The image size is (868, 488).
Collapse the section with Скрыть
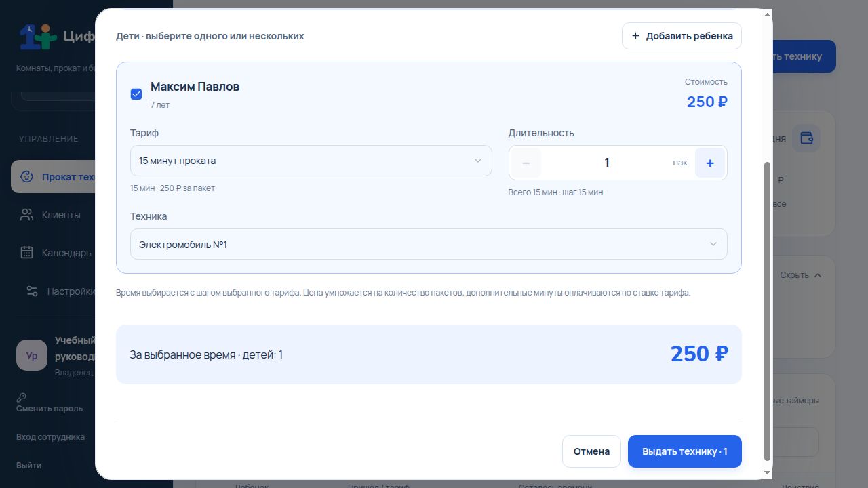801,275
